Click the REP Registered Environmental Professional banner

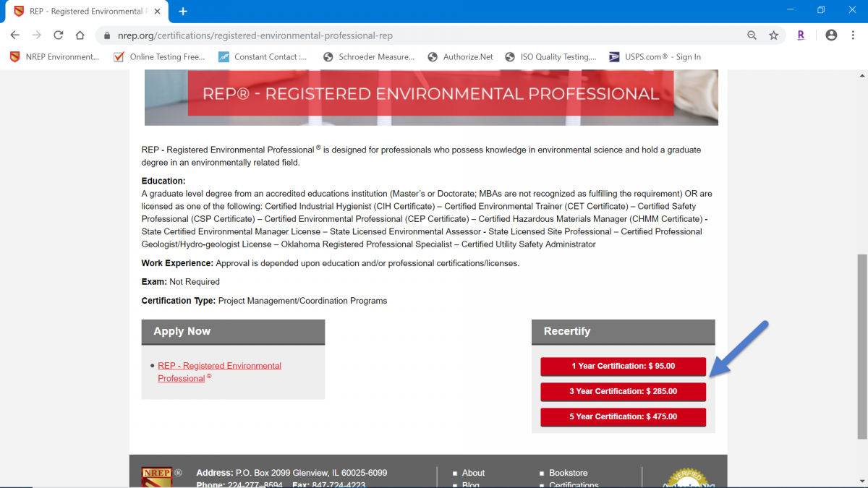click(x=431, y=94)
